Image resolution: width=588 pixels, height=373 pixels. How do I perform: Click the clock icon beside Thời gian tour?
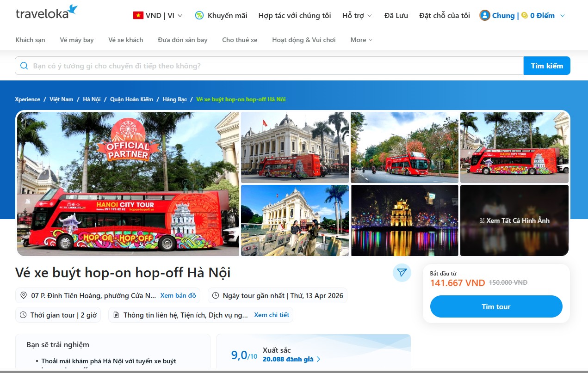click(x=23, y=315)
